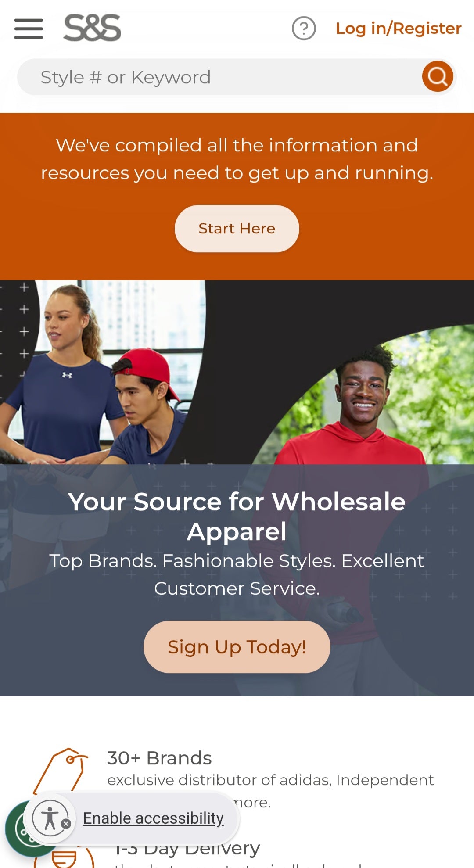Screen dimensions: 474x868
Task: Select the 30+ Brands heading
Action: [159, 758]
